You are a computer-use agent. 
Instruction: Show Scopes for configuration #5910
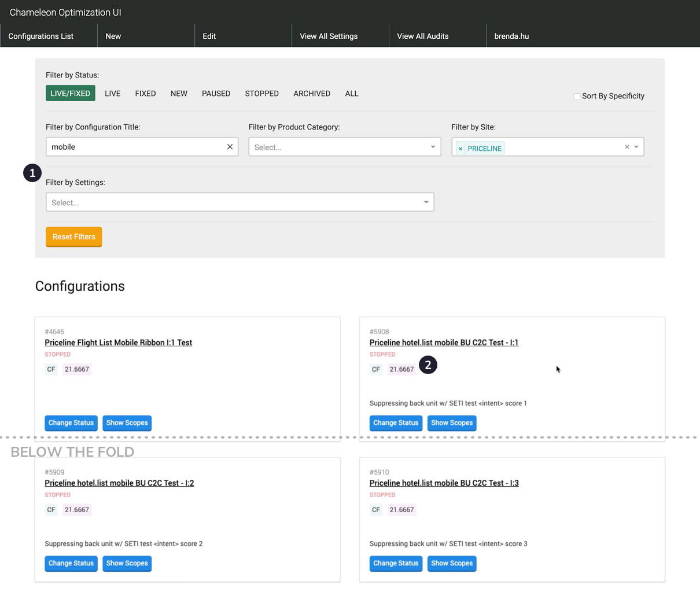click(452, 563)
